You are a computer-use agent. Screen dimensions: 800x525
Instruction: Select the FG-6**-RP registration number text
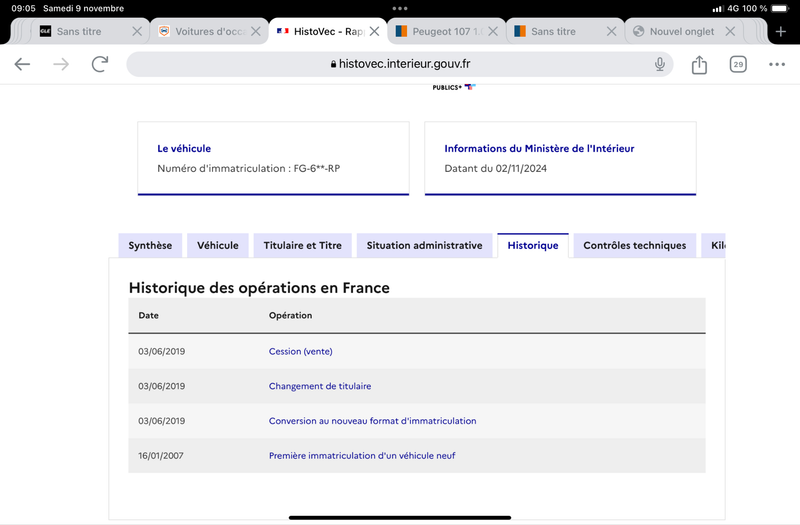(x=317, y=168)
